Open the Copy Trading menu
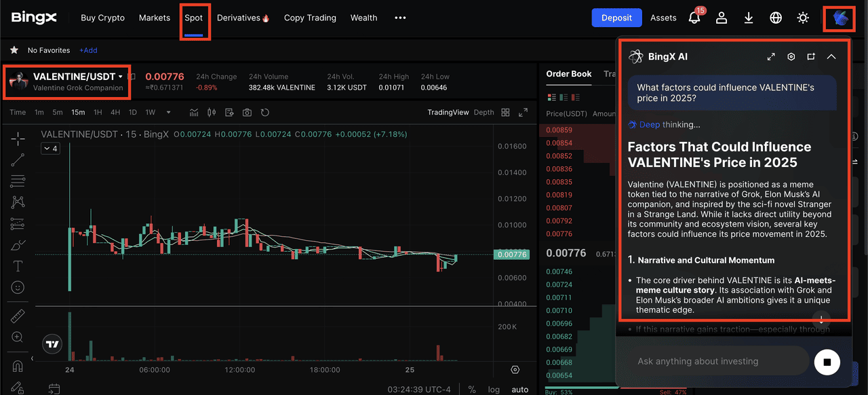The width and height of the screenshot is (868, 395). [310, 18]
